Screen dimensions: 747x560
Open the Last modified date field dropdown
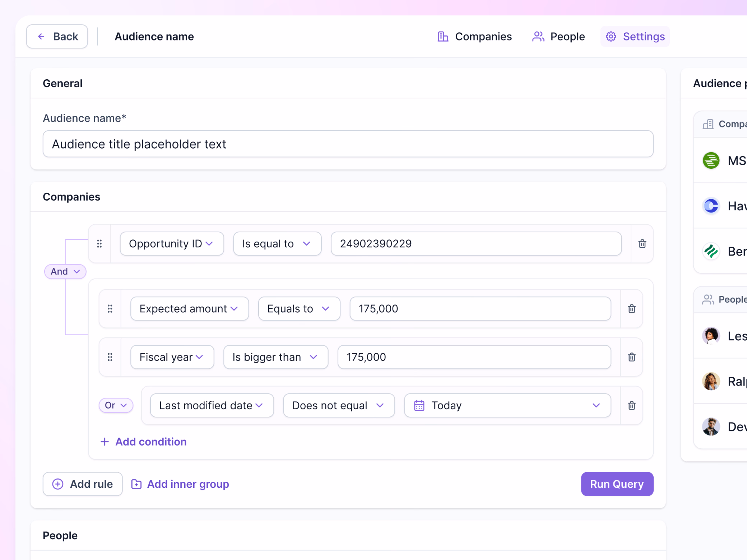pos(212,406)
